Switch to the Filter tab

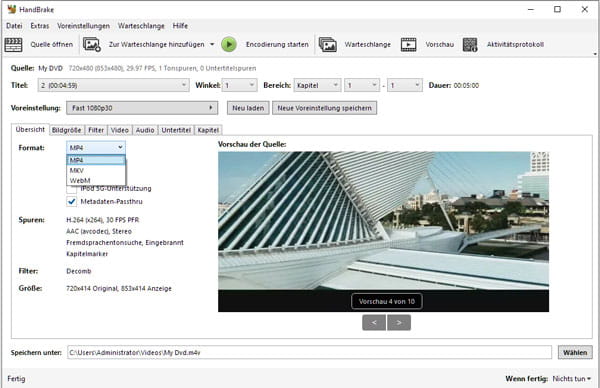[x=96, y=130]
